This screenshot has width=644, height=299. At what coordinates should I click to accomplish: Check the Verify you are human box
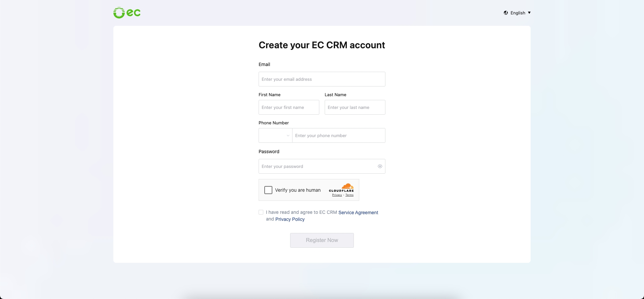[268, 190]
